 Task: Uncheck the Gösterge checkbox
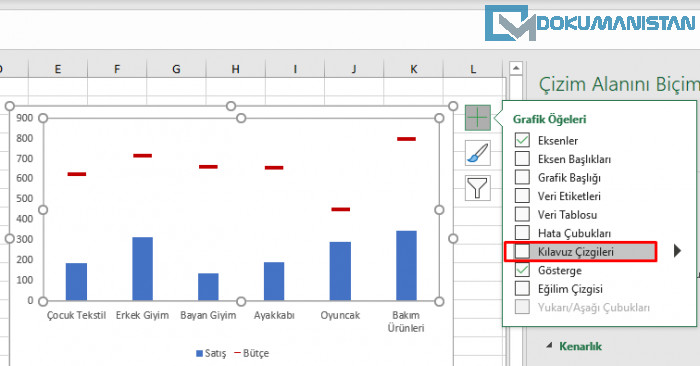(x=522, y=270)
